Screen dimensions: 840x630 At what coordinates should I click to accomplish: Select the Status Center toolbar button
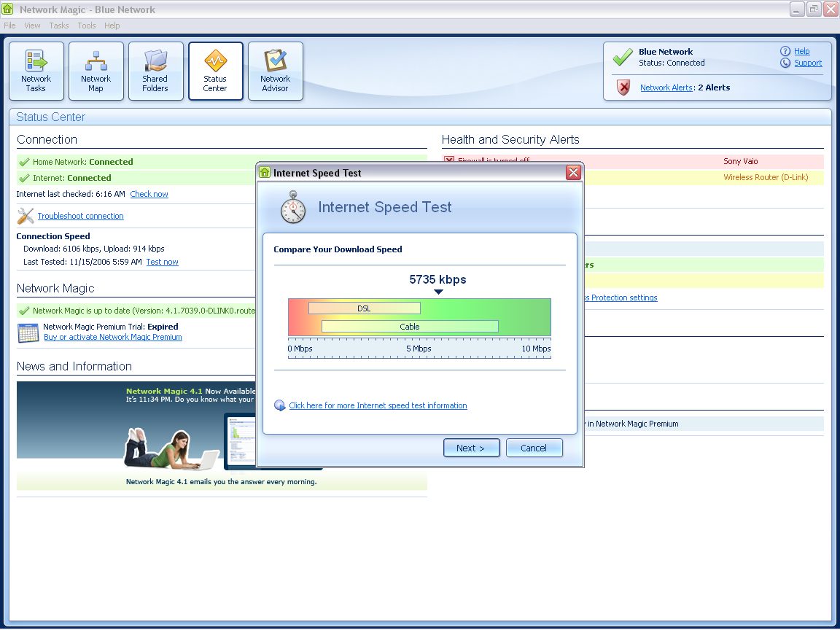click(x=215, y=71)
